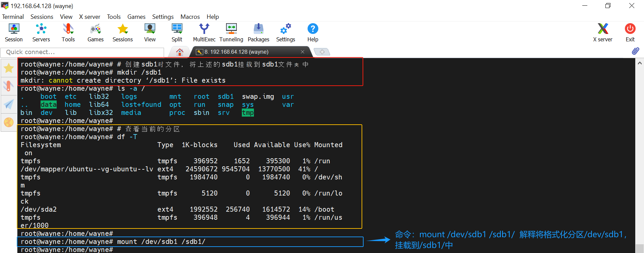Open the Games toolbar icon
Viewport: 644px width, 253px height.
[x=96, y=33]
